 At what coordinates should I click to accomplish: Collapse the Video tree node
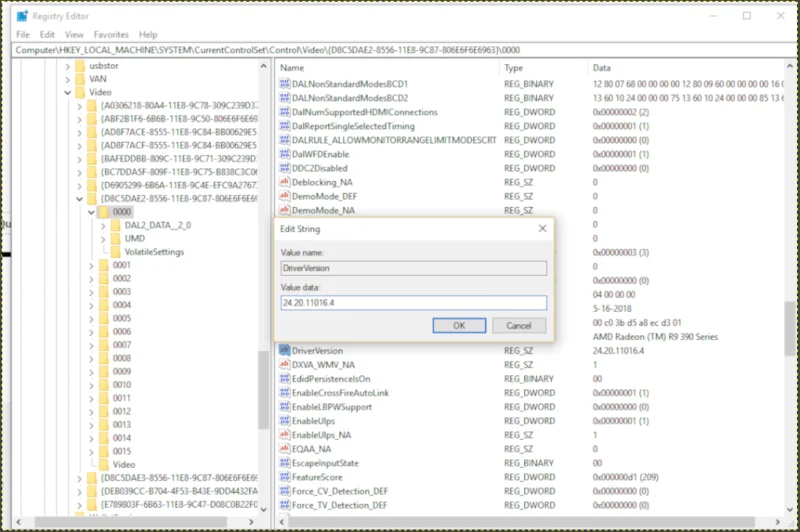pyautogui.click(x=68, y=92)
